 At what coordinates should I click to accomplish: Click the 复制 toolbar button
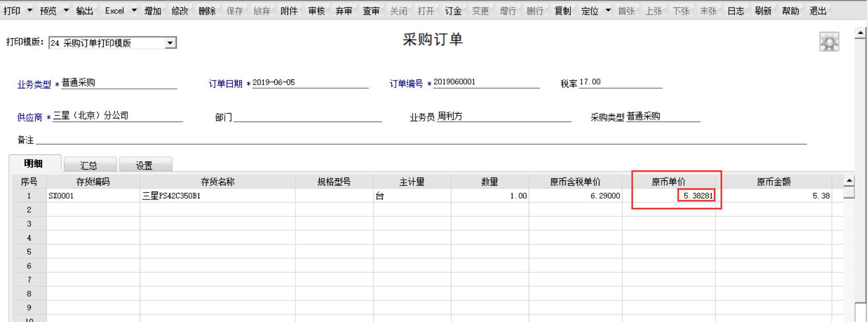click(x=562, y=11)
